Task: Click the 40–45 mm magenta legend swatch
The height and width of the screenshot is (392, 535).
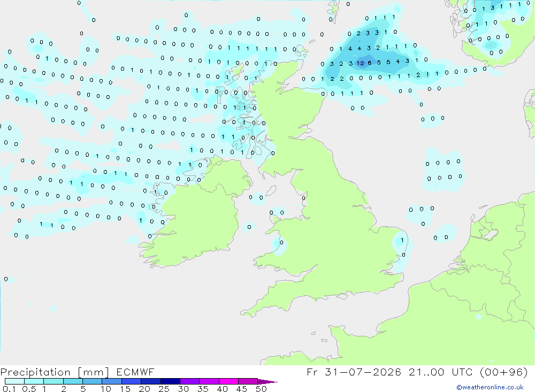Action: 228,381
